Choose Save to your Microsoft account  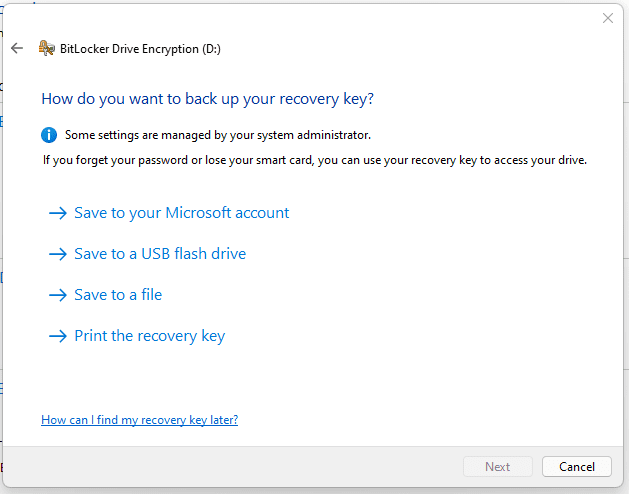(x=181, y=213)
